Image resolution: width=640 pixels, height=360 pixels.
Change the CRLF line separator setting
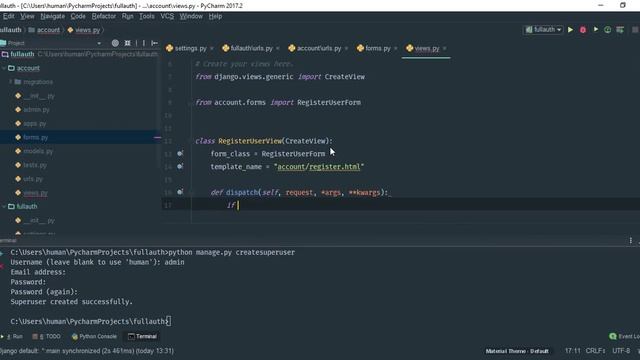[x=595, y=351]
